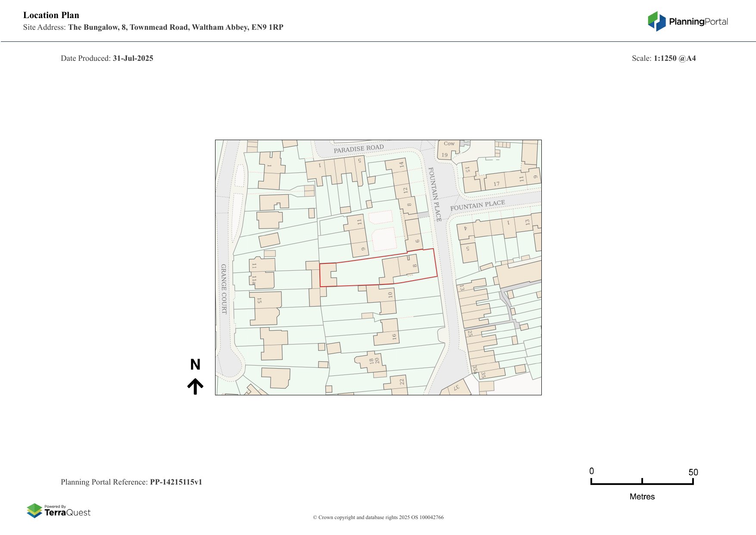Screen dimensions: 756x535
Task: Click the north arrow symbol
Action: (195, 386)
